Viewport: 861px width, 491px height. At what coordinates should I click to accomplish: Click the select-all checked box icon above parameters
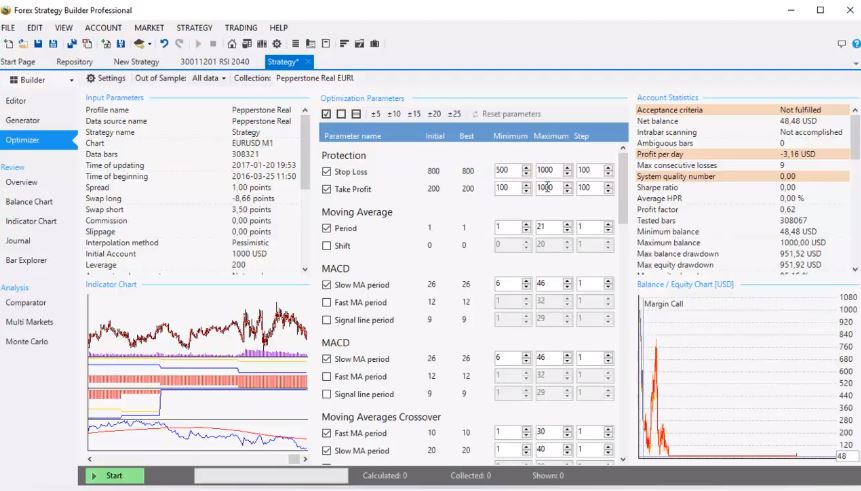(326, 114)
